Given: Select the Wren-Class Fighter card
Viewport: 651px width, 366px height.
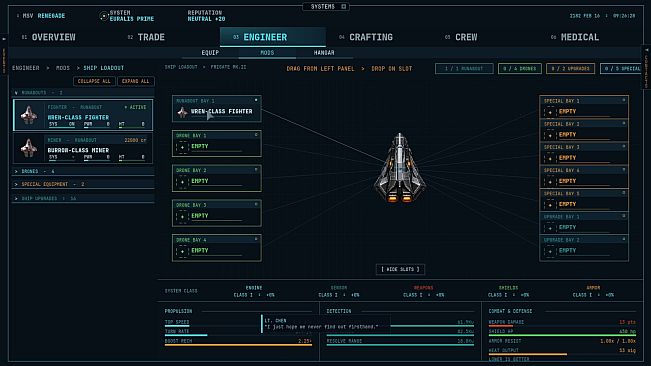Looking at the screenshot, I should (x=83, y=115).
